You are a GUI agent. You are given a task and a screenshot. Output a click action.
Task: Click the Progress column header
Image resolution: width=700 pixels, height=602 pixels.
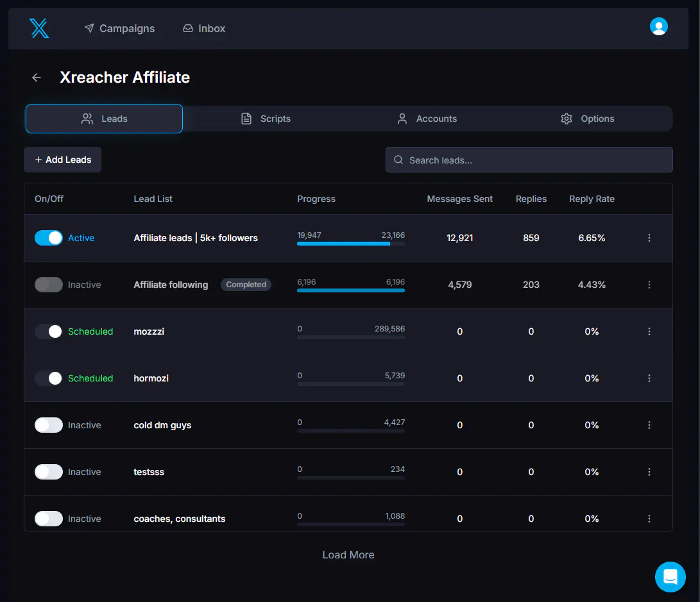(x=316, y=199)
